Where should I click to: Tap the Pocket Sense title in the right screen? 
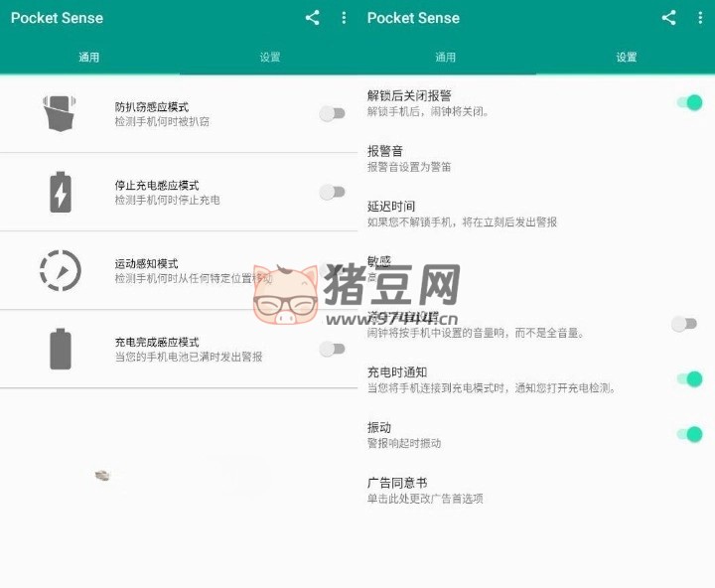coord(413,18)
